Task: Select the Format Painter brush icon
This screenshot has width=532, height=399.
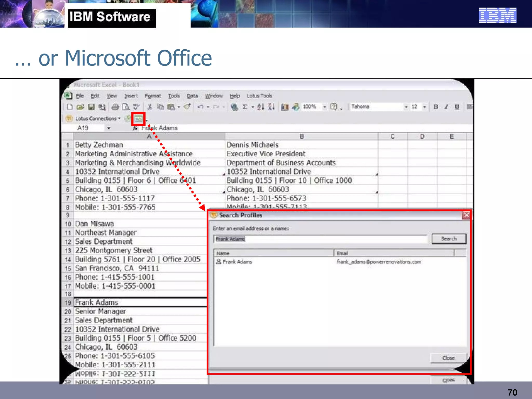Action: (187, 107)
